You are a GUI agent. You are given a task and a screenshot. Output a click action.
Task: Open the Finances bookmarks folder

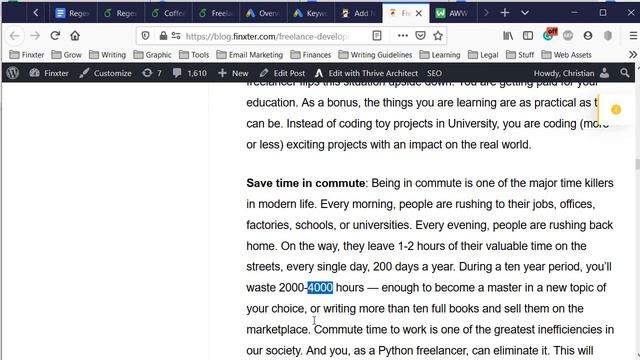tap(311, 55)
